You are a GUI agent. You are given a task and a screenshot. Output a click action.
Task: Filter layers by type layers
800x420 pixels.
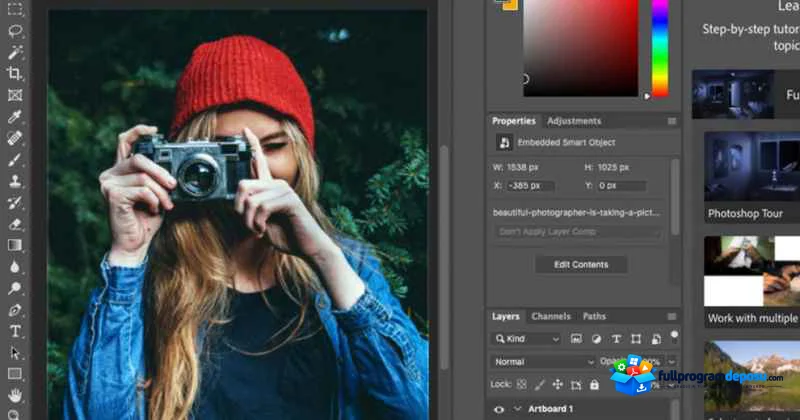[x=616, y=339]
